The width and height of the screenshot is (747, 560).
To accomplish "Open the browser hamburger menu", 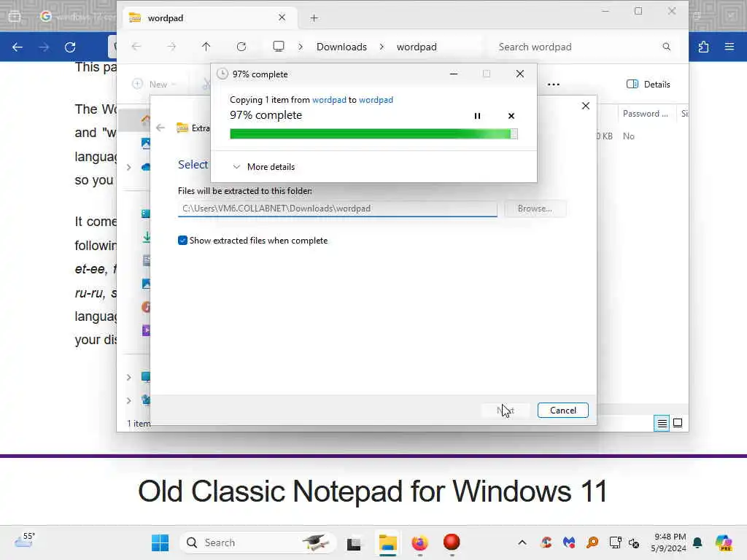I will click(x=729, y=47).
